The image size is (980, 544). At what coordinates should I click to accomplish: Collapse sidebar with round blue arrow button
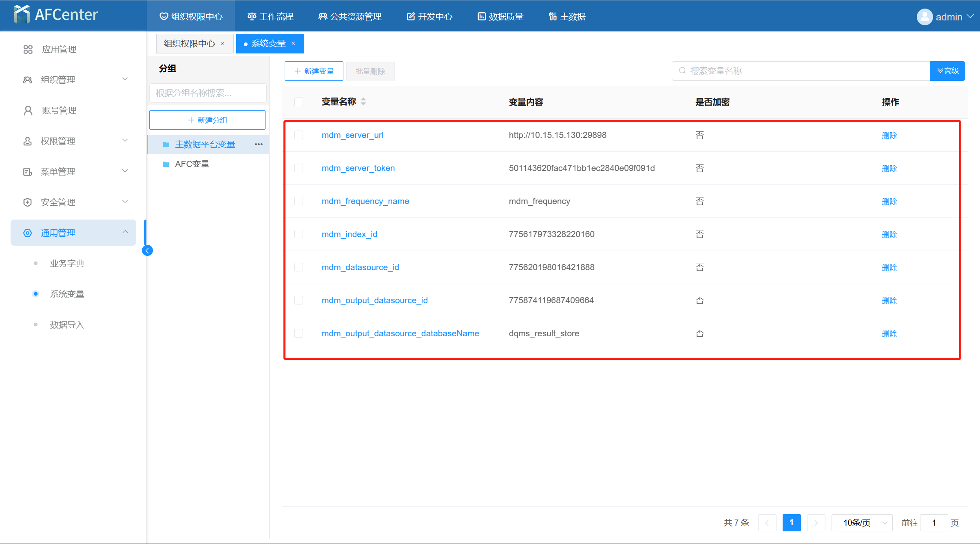147,251
